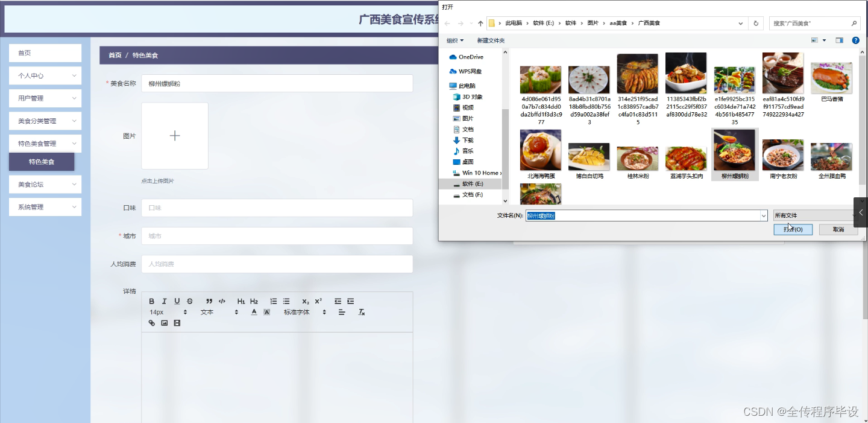Select 美食论坛 in the sidebar

click(45, 184)
